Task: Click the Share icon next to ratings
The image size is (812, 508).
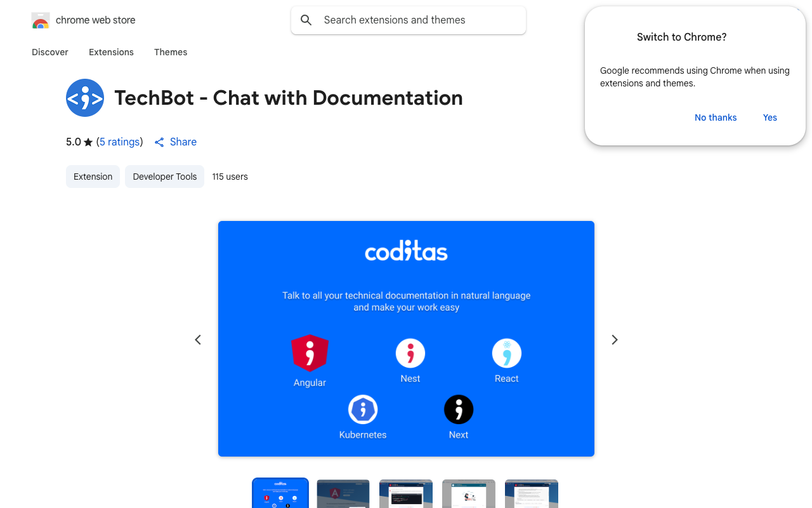Action: [159, 142]
